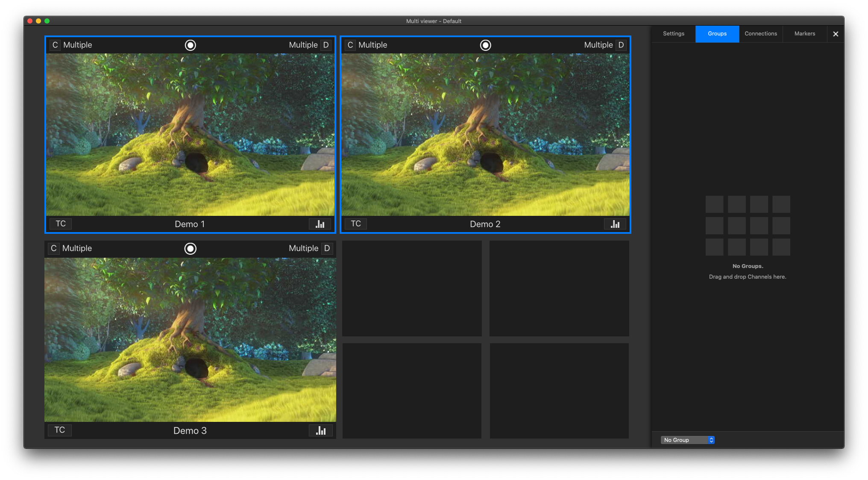Viewport: 868px width, 480px height.
Task: Click the right Multiple label on Demo 1
Action: (303, 45)
